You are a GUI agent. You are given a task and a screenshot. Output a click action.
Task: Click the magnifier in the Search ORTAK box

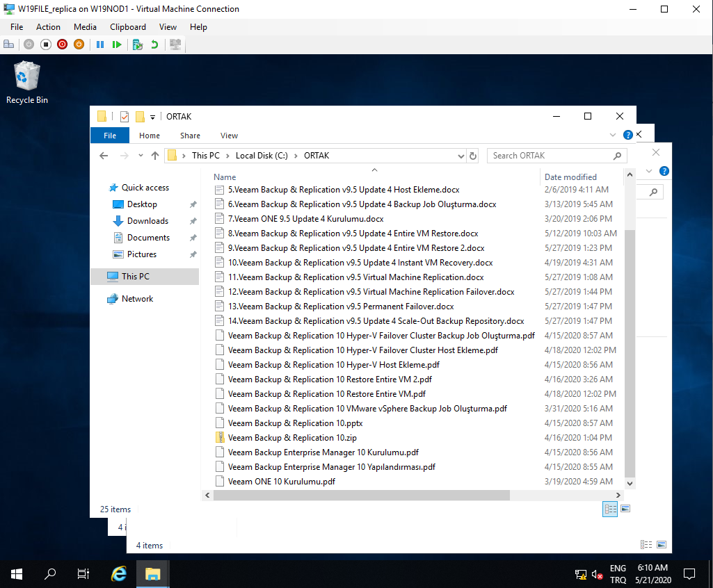click(617, 156)
